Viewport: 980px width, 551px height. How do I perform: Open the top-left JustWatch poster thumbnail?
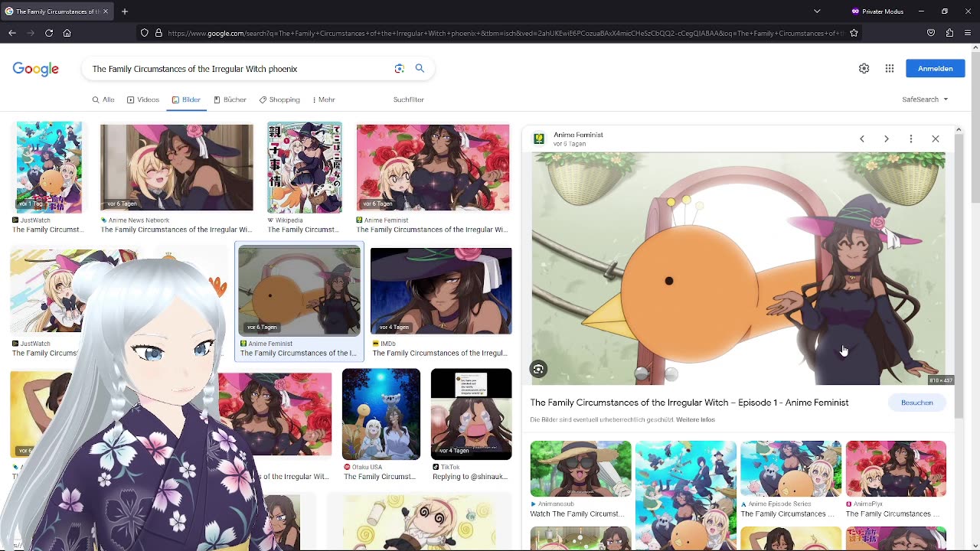[x=50, y=167]
